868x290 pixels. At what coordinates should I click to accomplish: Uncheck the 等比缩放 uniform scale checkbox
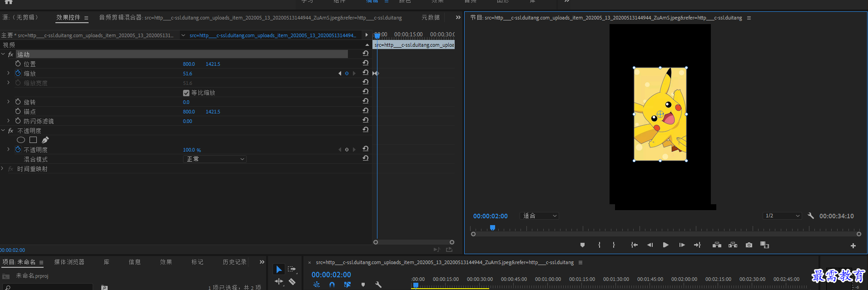[x=186, y=93]
